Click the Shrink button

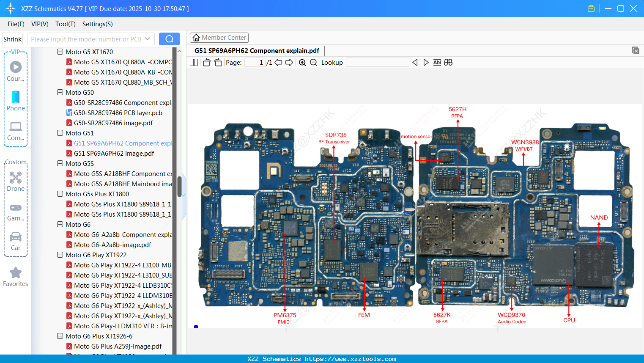click(12, 38)
